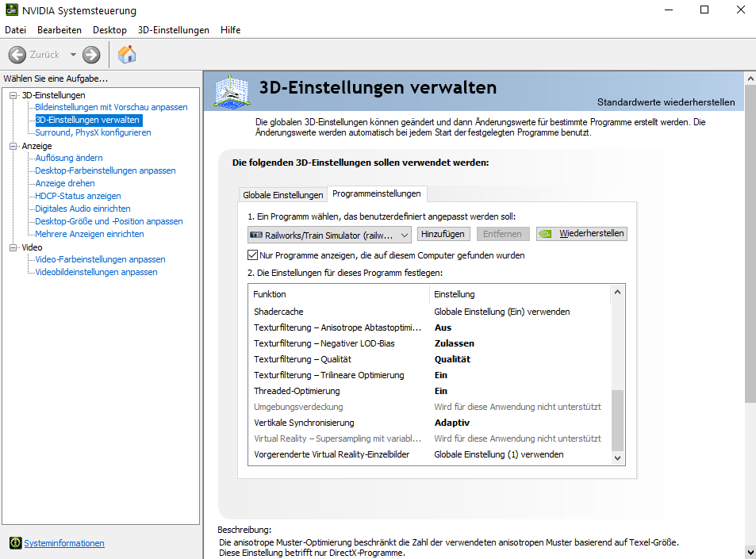Open the 3D-Einstellungen menu
The height and width of the screenshot is (559, 756).
pos(173,30)
